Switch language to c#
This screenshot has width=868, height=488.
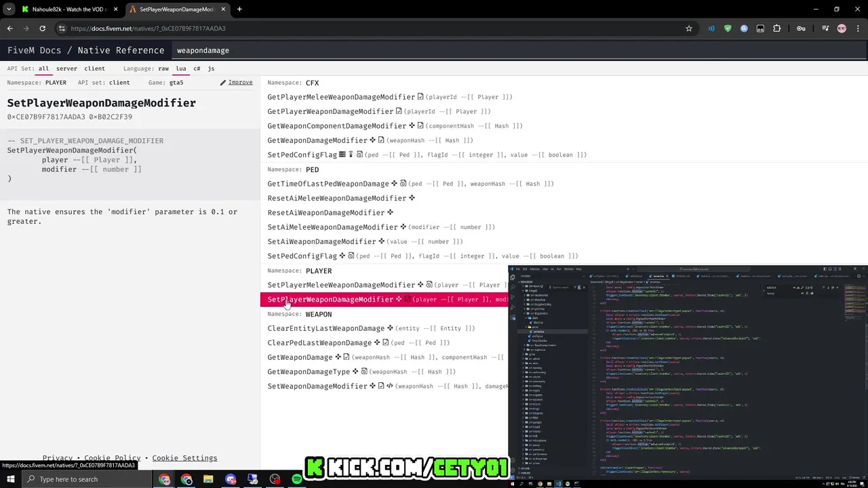[x=197, y=68]
